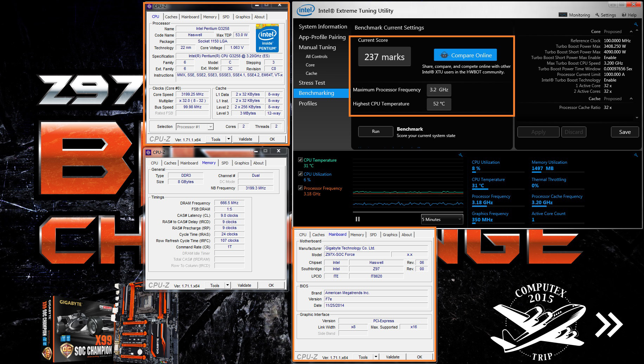Click the Intel Pentium G3258 name field

[212, 28]
